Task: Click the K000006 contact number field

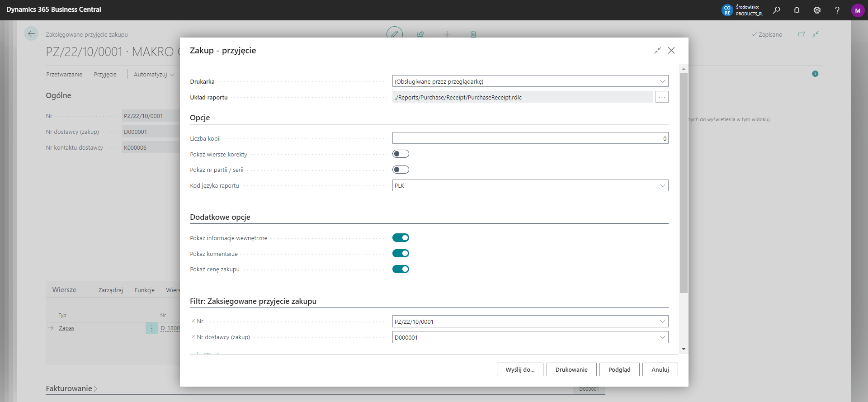Action: tap(151, 147)
